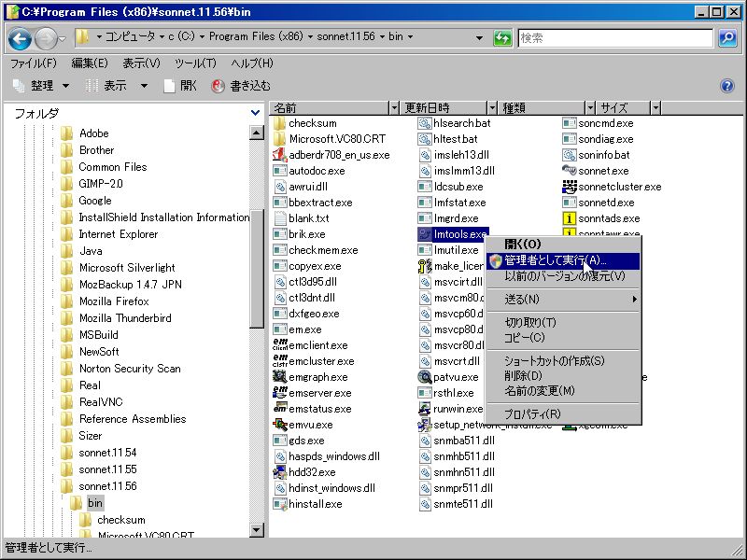Click the 開く toolbar button
Image resolution: width=747 pixels, height=560 pixels.
point(180,86)
